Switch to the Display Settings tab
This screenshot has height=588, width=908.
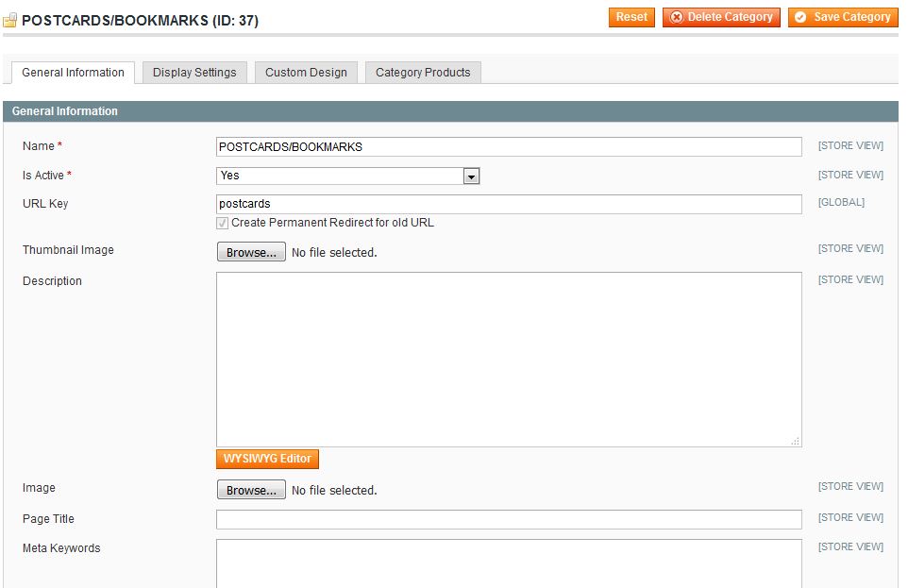pos(194,73)
